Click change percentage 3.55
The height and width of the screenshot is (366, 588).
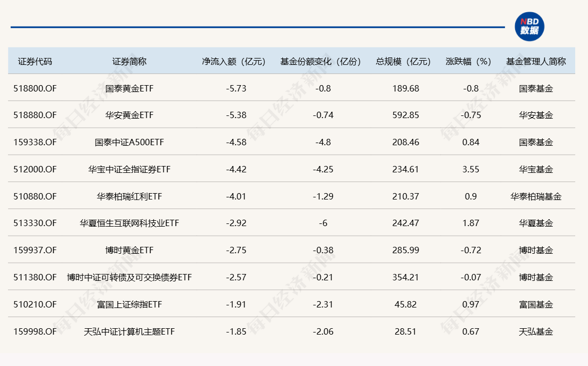(471, 169)
